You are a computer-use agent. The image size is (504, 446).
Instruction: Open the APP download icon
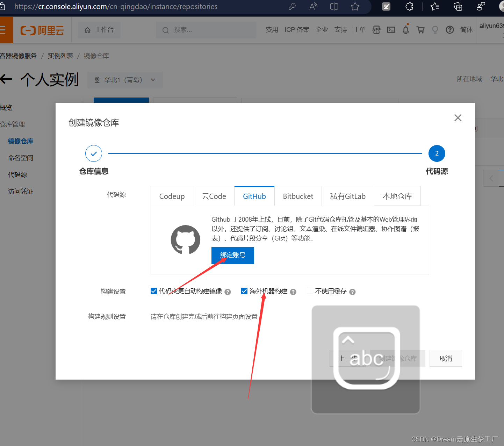click(x=376, y=30)
